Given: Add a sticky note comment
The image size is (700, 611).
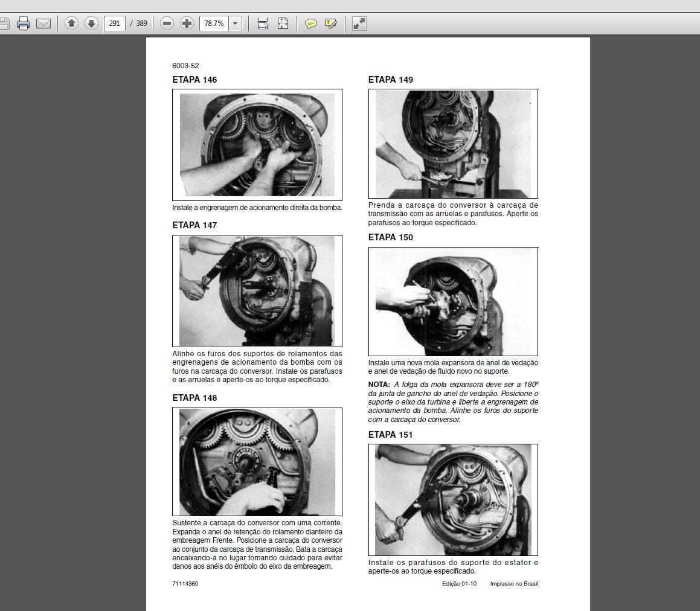Looking at the screenshot, I should 310,23.
